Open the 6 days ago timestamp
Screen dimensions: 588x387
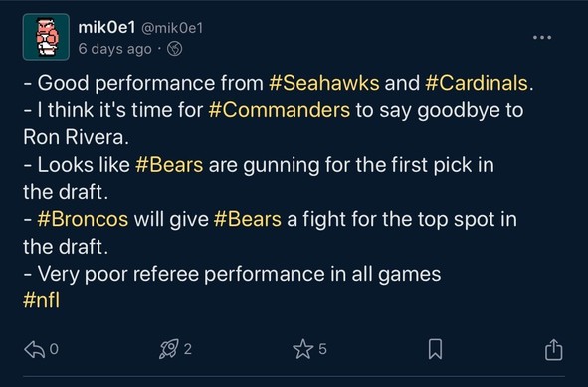click(x=114, y=49)
